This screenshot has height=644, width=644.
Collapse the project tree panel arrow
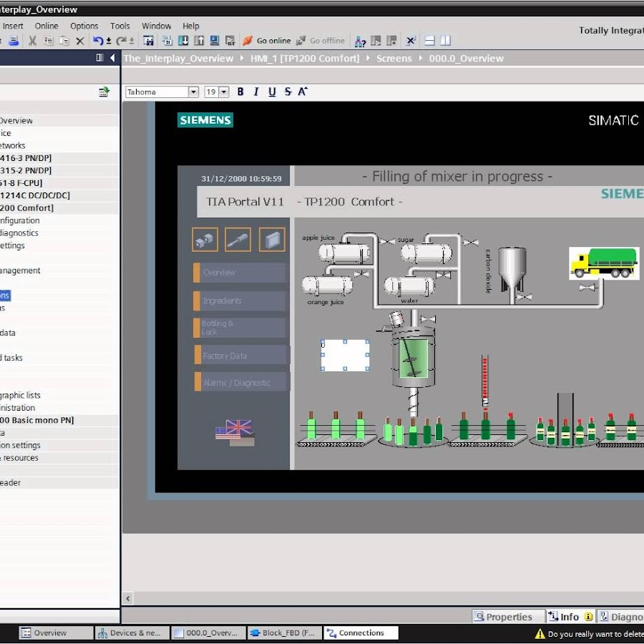tap(112, 58)
